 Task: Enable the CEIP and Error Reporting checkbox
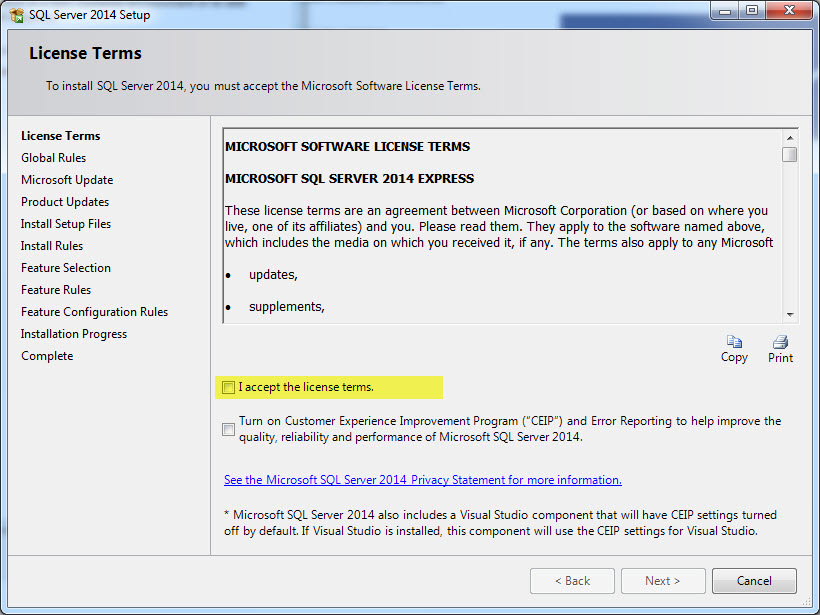click(x=229, y=429)
